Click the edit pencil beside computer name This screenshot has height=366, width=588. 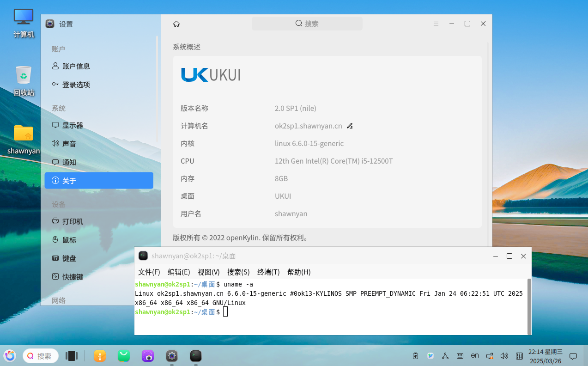tap(350, 126)
